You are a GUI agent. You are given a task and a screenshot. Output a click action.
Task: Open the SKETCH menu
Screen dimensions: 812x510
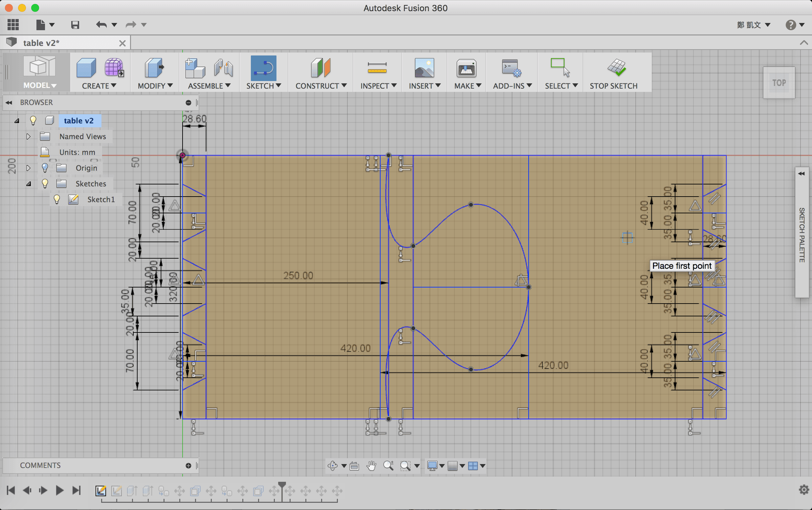click(x=263, y=86)
